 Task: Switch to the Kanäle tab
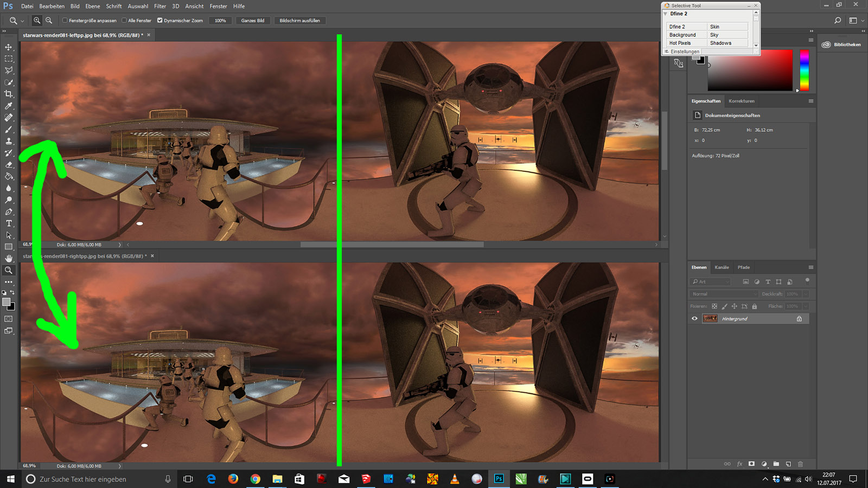coord(722,267)
